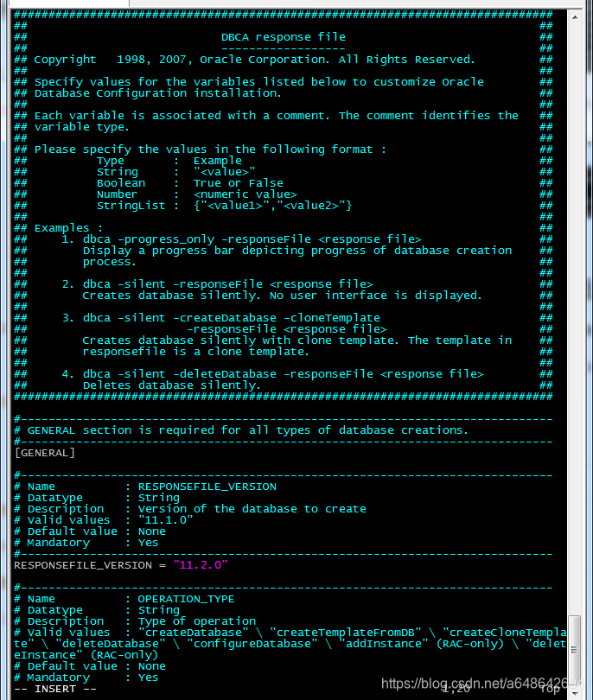Click the 'Type of operation' description line
The height and width of the screenshot is (700, 593).
135,621
